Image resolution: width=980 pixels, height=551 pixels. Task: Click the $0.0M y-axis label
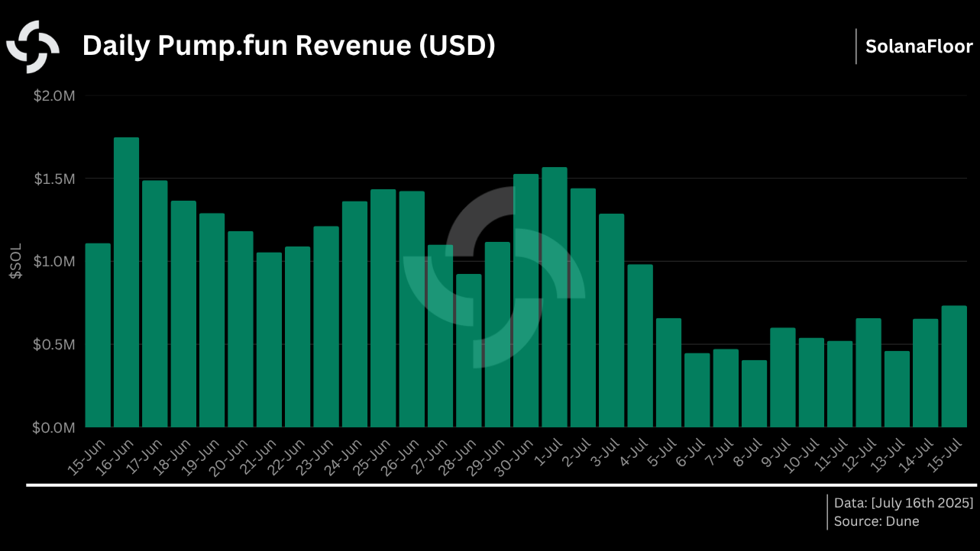[53, 428]
